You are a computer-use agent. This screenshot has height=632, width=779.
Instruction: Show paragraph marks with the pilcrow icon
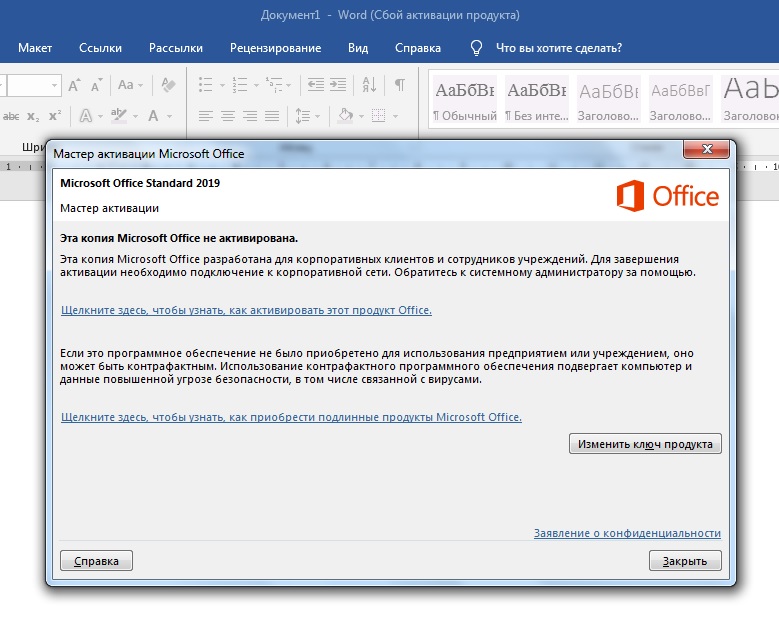pos(399,85)
